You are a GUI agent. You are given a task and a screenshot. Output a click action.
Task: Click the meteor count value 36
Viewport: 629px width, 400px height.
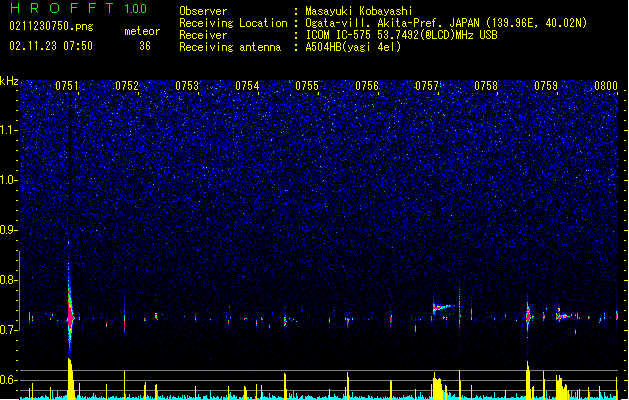click(145, 46)
